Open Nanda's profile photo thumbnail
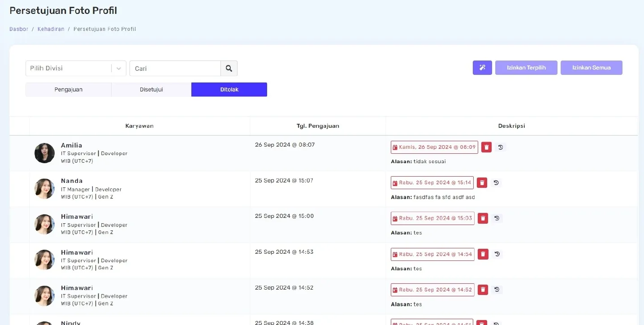This screenshot has height=325, width=644. (44, 189)
